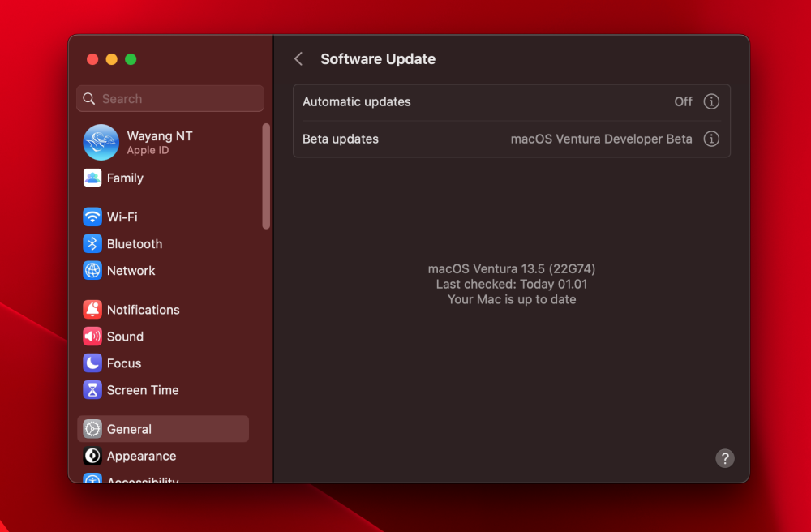Viewport: 811px width, 532px height.
Task: Click the macOS Ventura 13.5 (22G74) text
Action: (x=512, y=269)
